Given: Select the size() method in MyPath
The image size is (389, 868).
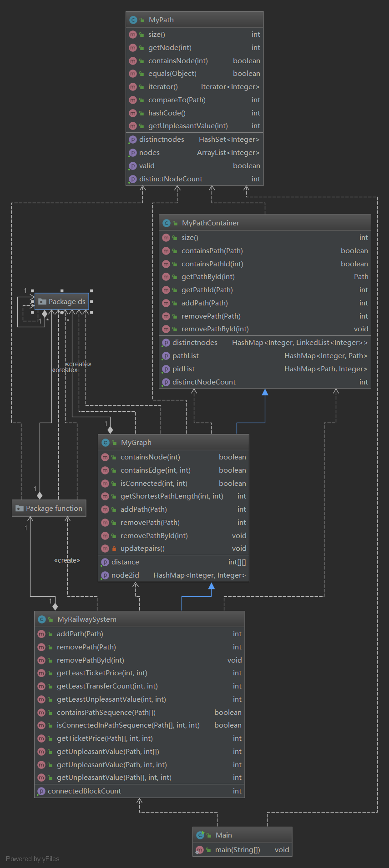Looking at the screenshot, I should click(x=195, y=35).
